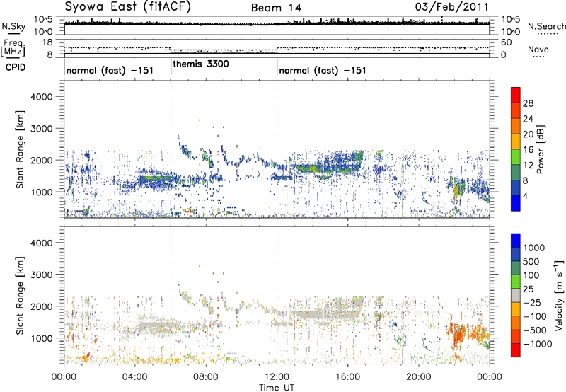Select the '4000' tick in the power panel
This screenshot has width=566, height=392.
pos(41,97)
